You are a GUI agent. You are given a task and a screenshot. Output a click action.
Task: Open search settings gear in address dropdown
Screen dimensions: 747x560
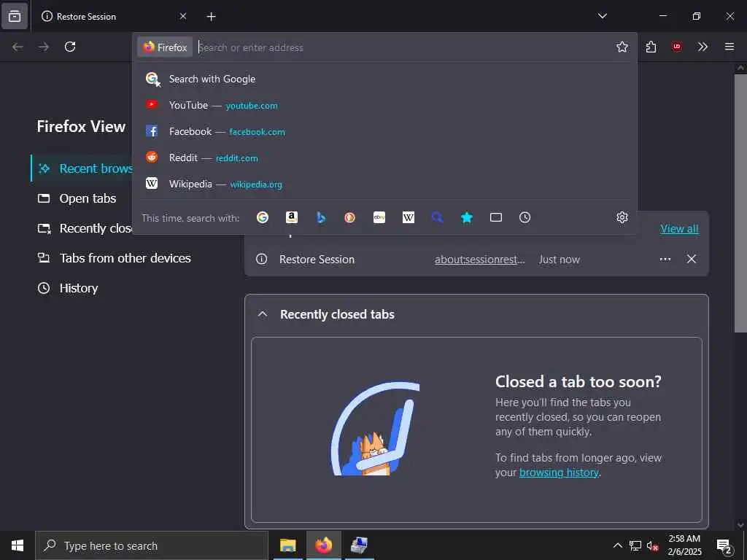click(x=622, y=217)
